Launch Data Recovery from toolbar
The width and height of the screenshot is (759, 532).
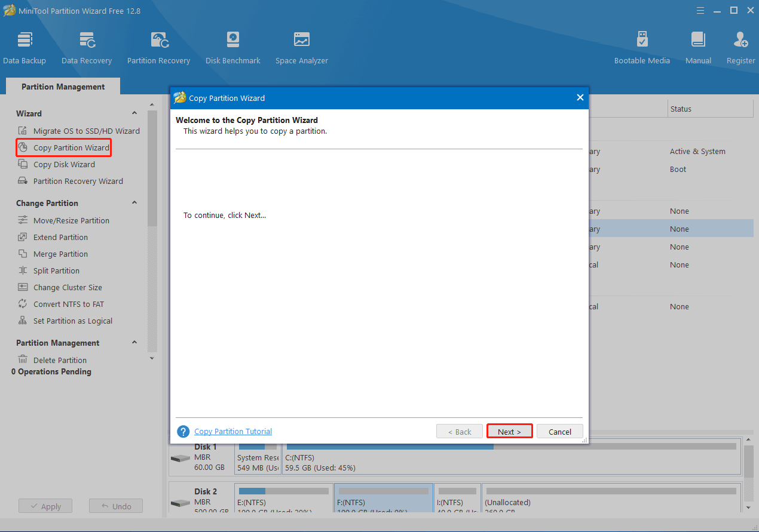coord(87,48)
